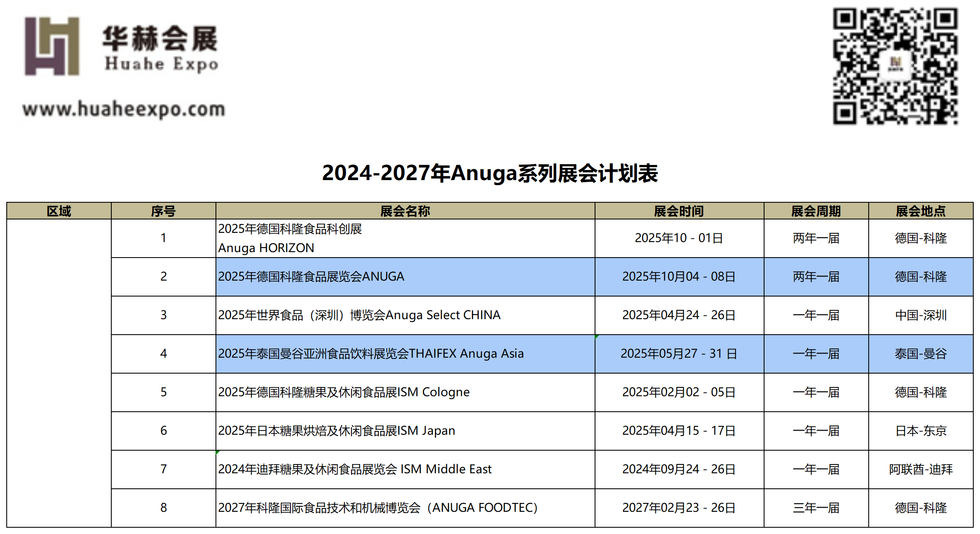Click 一年一届 in the Anuga Select CHINA row
The width and height of the screenshot is (980, 534).
816,315
